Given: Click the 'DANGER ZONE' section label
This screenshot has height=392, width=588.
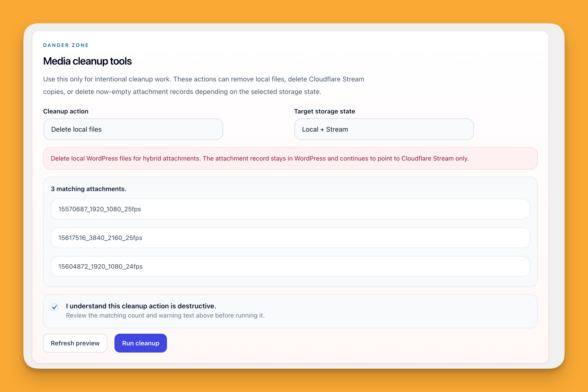Looking at the screenshot, I should pos(66,45).
